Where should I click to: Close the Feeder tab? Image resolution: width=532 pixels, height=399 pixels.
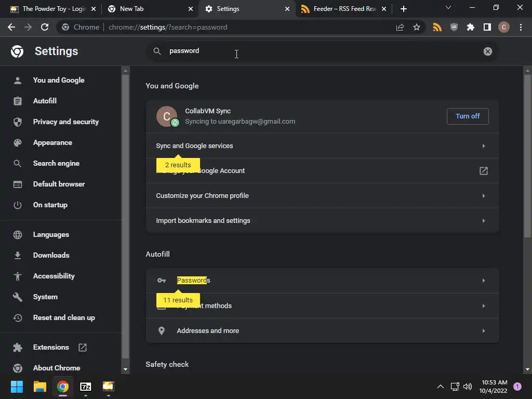click(x=384, y=9)
